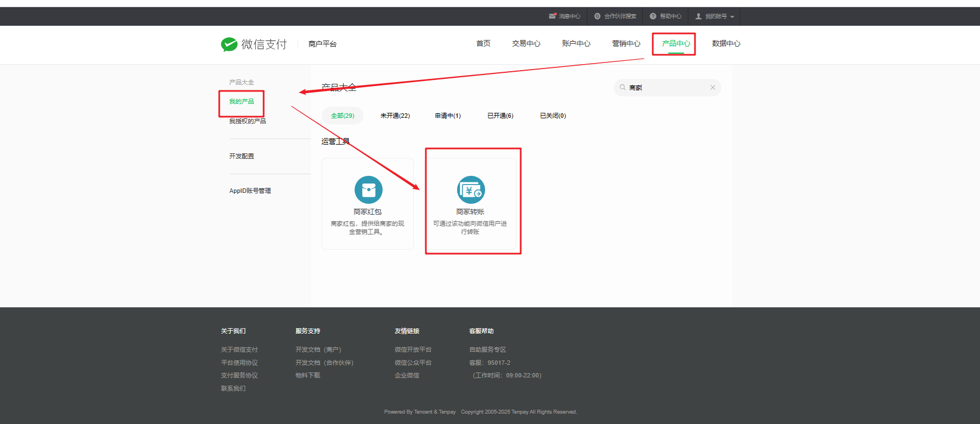
Task: Filter products by 未开通(22)
Action: pyautogui.click(x=395, y=116)
